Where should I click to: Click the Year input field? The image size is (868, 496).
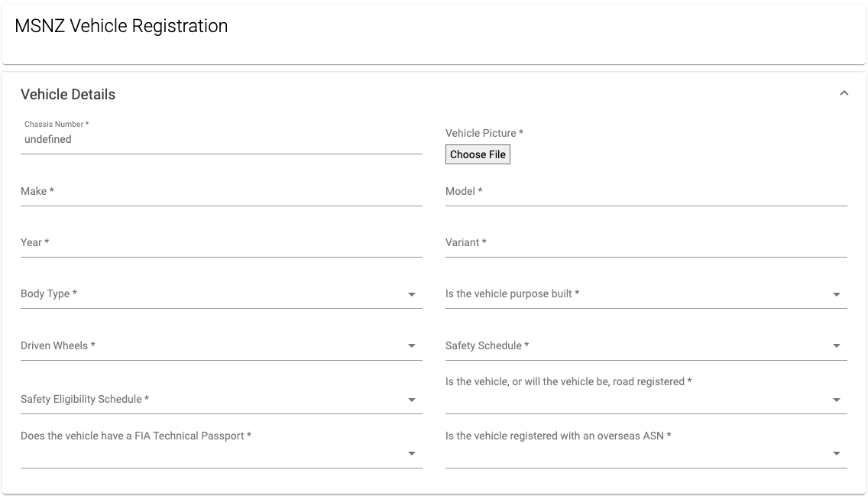point(222,242)
